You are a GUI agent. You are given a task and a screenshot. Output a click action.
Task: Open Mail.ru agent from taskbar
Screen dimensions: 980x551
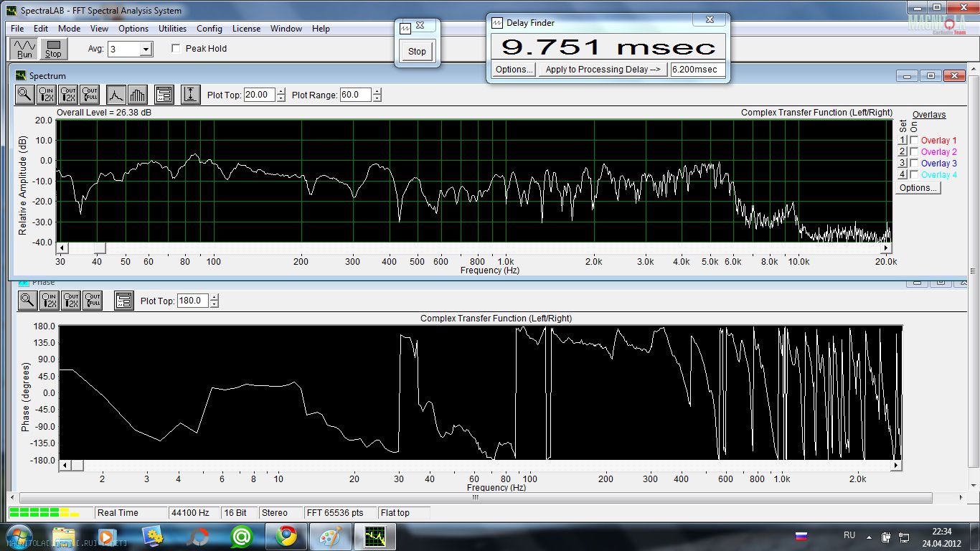[242, 536]
